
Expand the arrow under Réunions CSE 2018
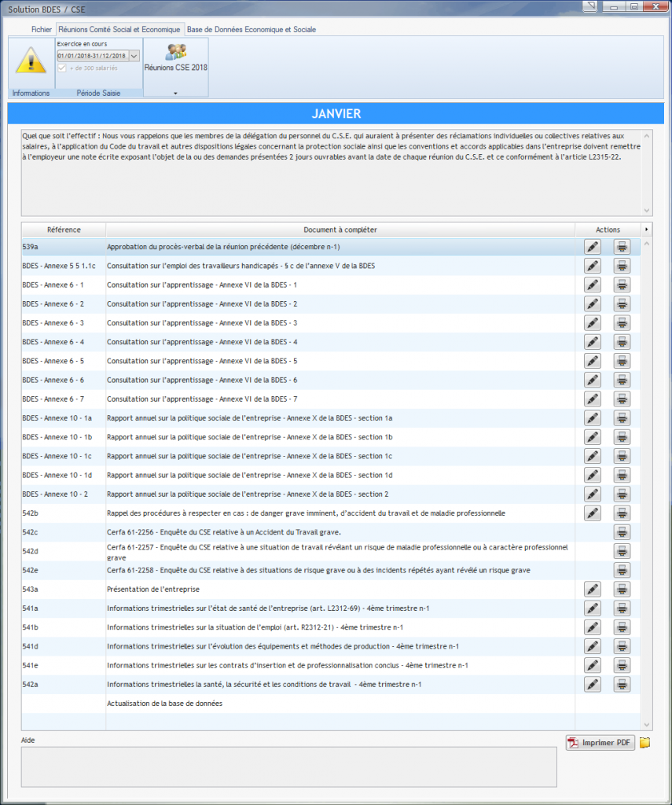tap(175, 93)
